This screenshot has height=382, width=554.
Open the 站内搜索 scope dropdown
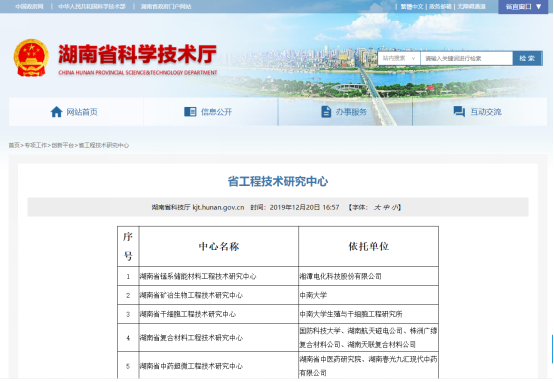[x=399, y=58]
